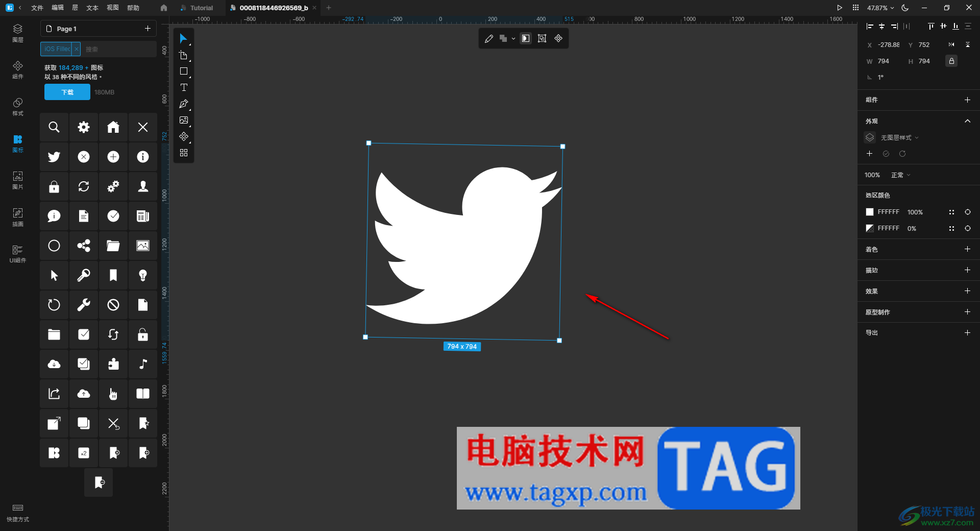This screenshot has height=531, width=980.
Task: Pick the light bulb icon from the icon library
Action: click(143, 275)
